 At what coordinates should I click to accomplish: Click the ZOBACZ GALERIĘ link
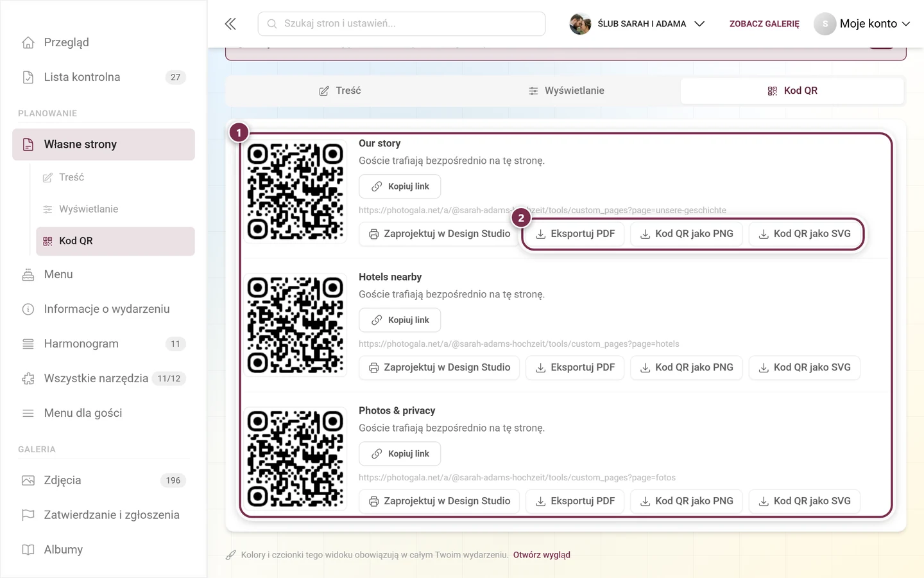point(764,24)
